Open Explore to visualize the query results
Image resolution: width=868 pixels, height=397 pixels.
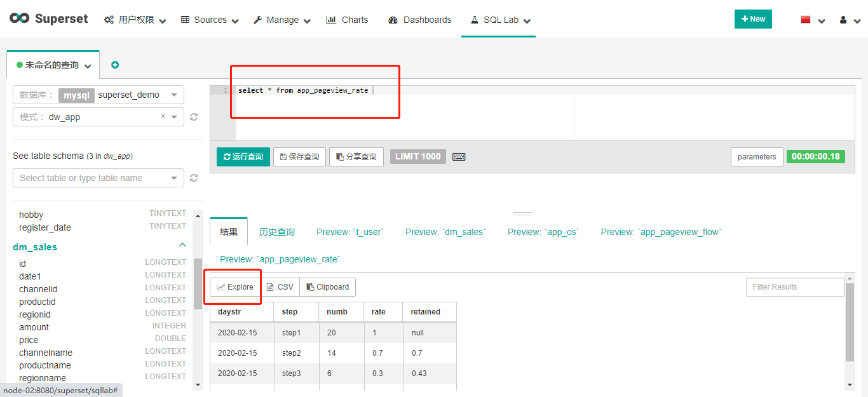pyautogui.click(x=233, y=286)
